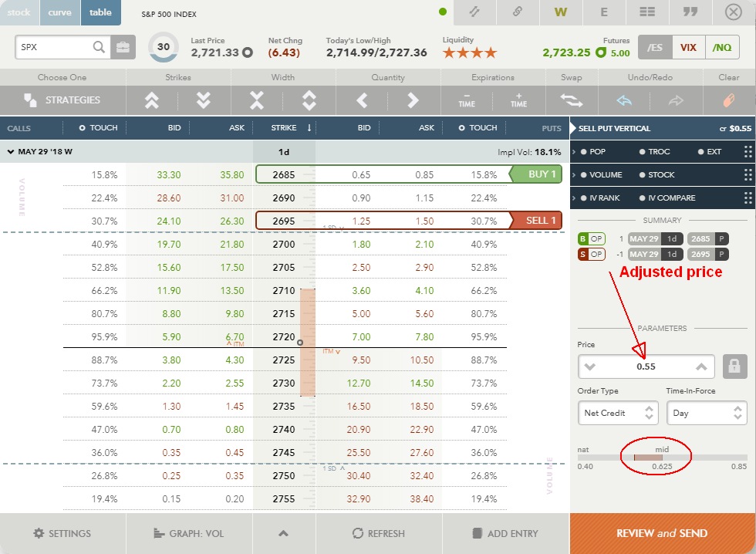Expand the IV RANK row arrow
756x554 pixels.
574,198
